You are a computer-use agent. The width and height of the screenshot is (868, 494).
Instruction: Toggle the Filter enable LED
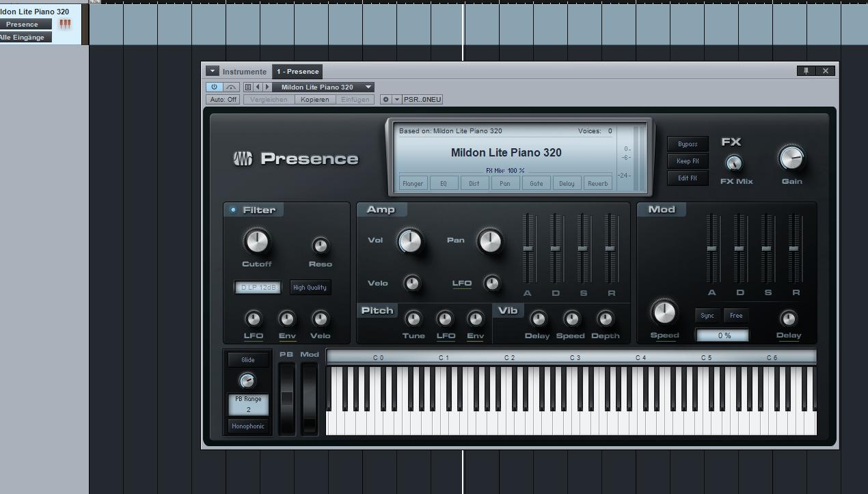coord(233,210)
